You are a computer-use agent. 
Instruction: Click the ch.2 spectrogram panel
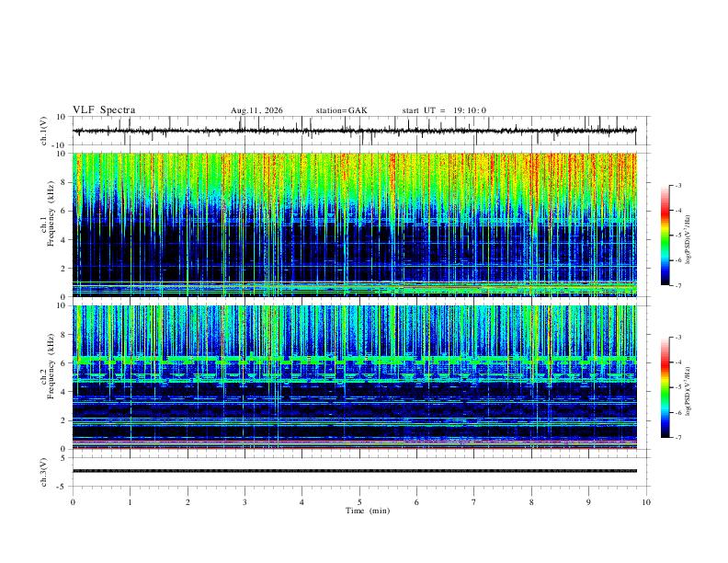(354, 377)
